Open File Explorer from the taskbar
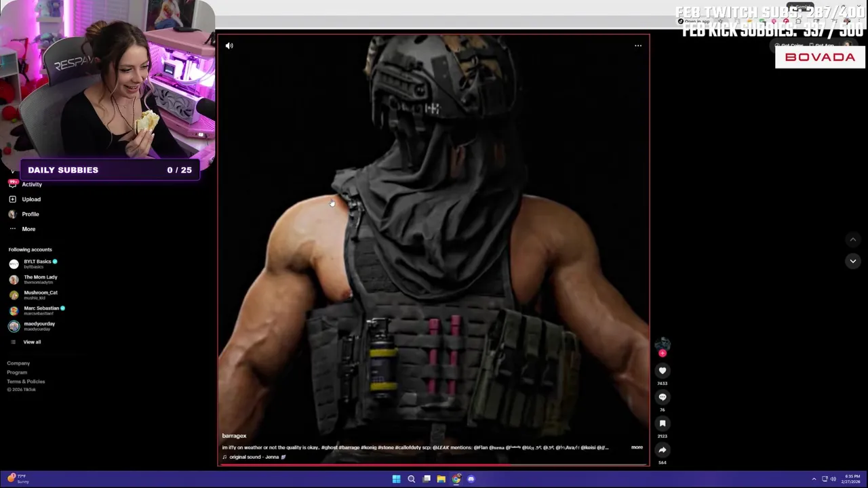 point(441,479)
